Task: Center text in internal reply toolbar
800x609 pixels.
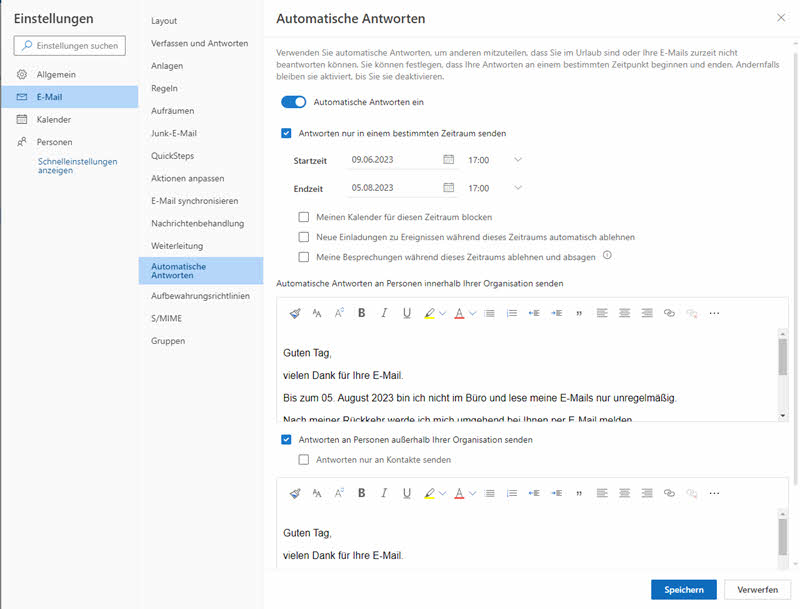Action: pos(624,313)
